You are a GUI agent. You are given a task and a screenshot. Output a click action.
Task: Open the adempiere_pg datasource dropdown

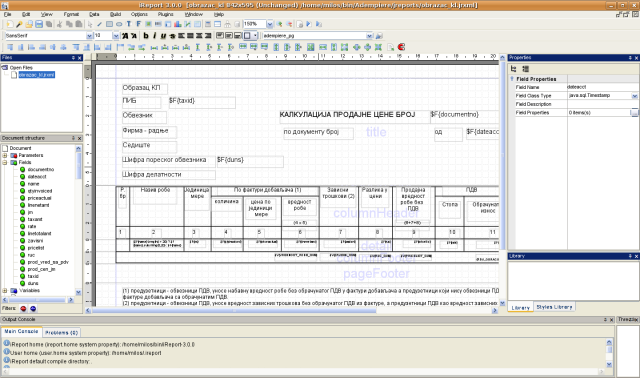click(x=369, y=36)
